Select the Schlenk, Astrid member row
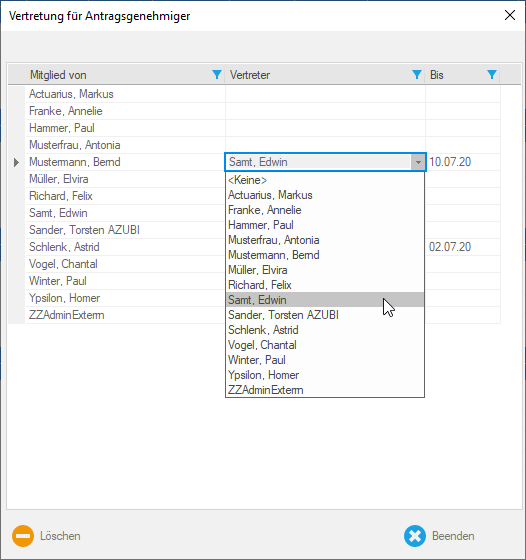 coord(125,247)
